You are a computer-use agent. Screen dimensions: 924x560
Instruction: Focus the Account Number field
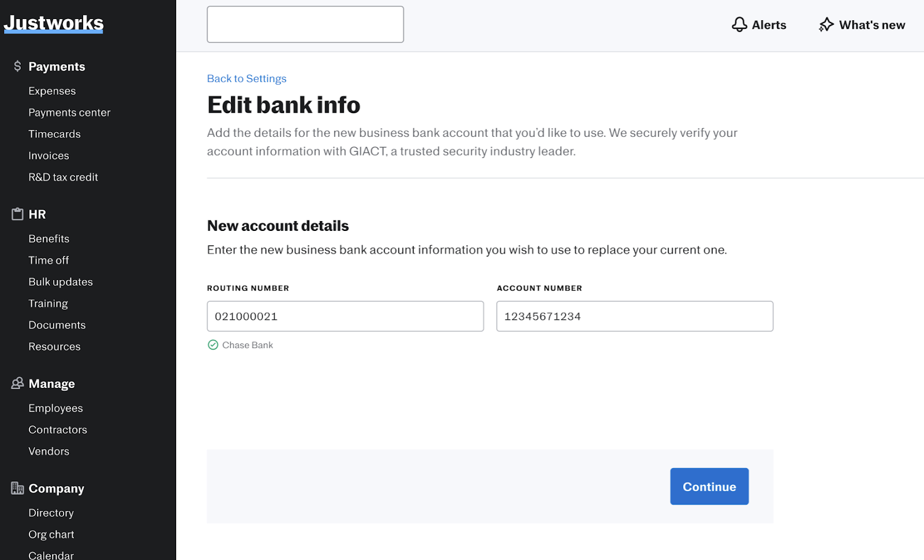point(635,316)
